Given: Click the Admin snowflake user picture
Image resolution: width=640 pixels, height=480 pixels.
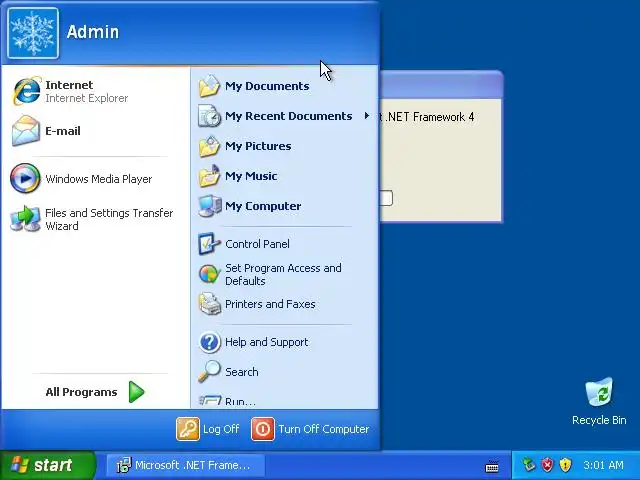Looking at the screenshot, I should tap(33, 33).
